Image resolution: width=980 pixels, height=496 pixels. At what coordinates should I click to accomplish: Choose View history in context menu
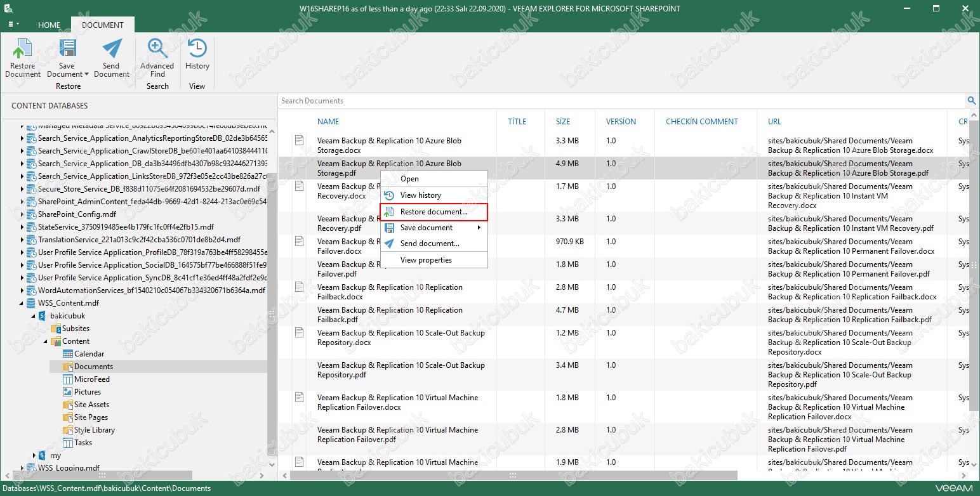click(434, 195)
